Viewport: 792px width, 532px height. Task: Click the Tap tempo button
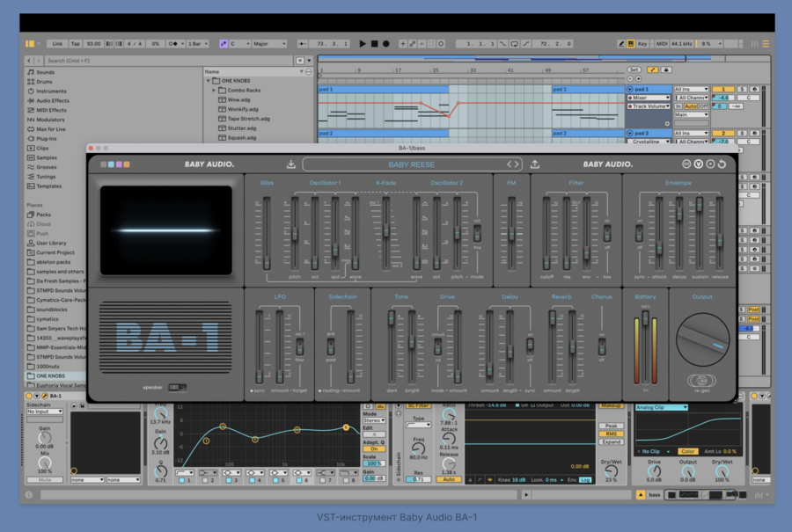(x=76, y=43)
